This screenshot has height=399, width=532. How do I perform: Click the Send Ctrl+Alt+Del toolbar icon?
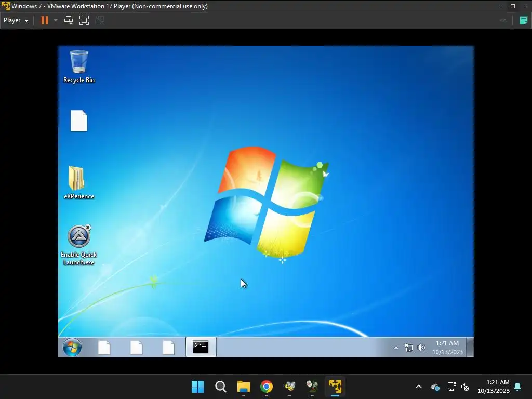(x=69, y=20)
